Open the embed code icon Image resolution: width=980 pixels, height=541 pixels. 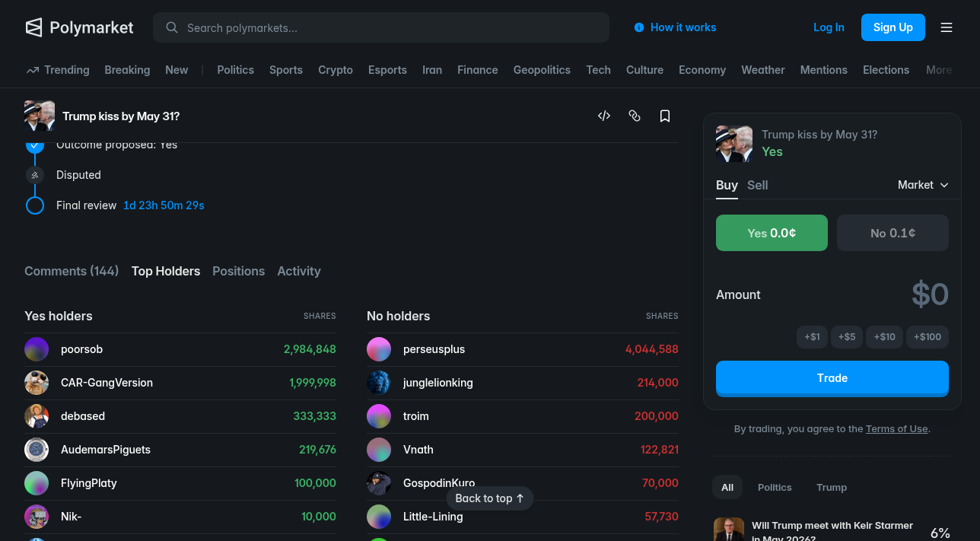(x=604, y=116)
